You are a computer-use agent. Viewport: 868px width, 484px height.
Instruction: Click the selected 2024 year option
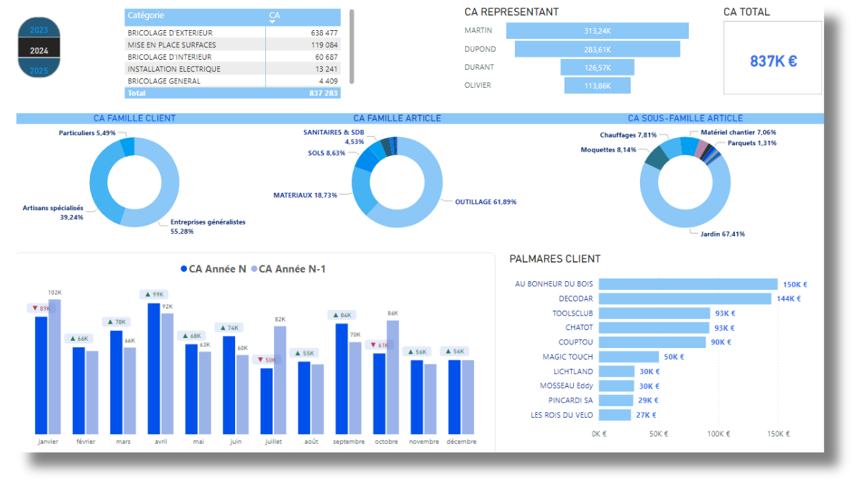(x=39, y=50)
